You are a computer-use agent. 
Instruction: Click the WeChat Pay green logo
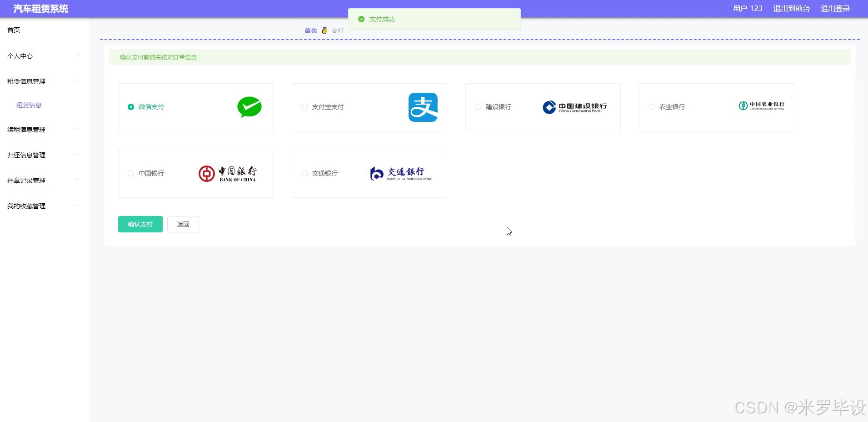click(249, 107)
